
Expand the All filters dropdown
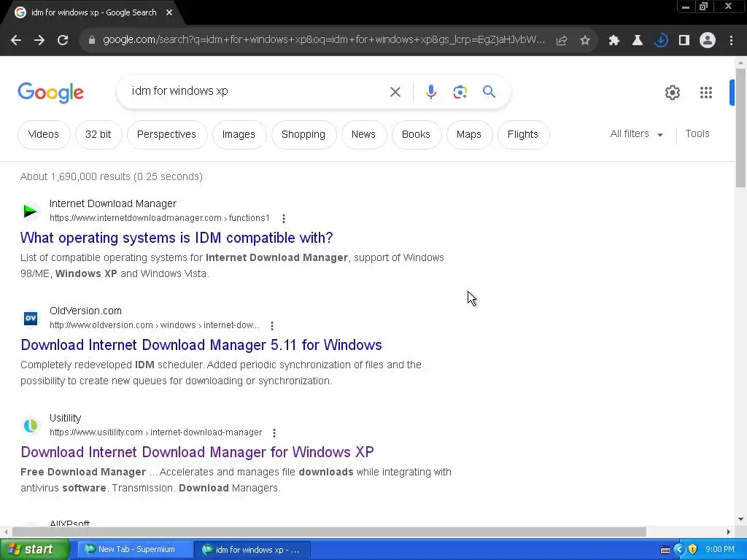[637, 134]
